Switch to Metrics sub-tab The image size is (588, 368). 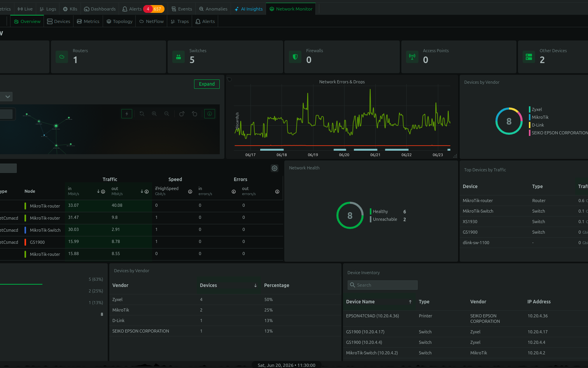pyautogui.click(x=88, y=21)
